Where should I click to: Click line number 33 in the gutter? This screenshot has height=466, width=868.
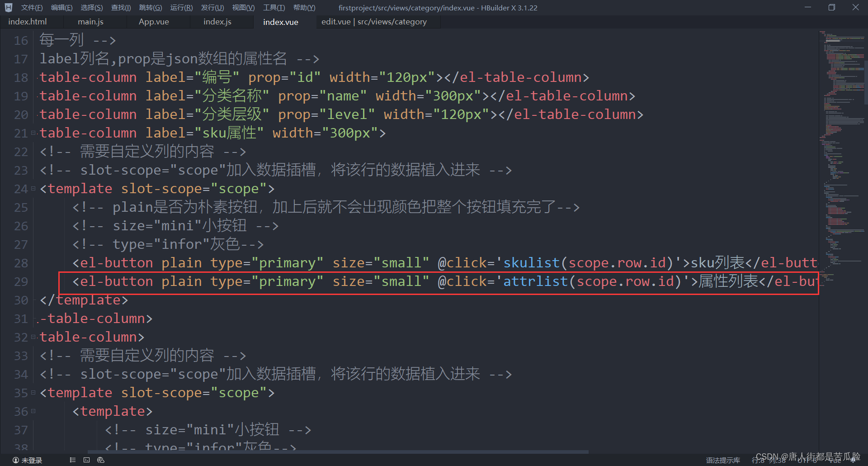[21, 356]
